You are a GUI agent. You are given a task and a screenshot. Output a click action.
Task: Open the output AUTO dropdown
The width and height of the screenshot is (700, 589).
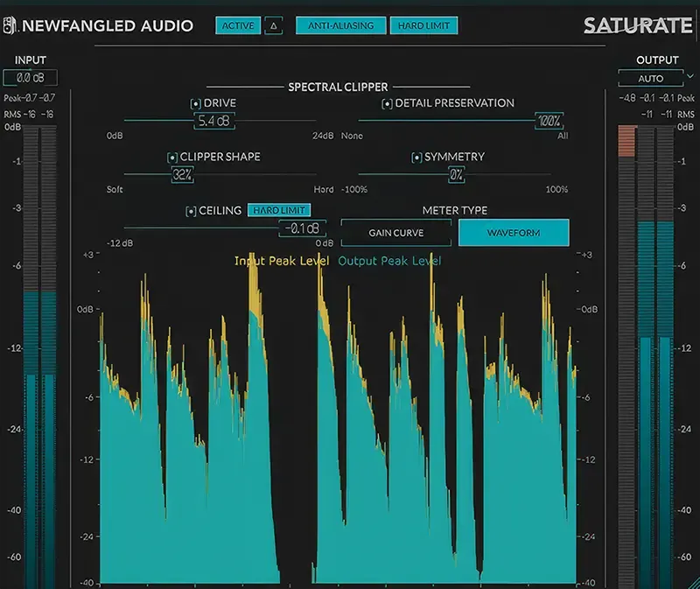(x=650, y=79)
